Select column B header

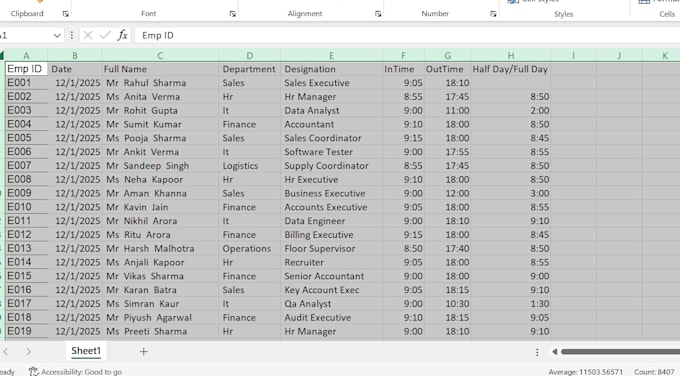[x=75, y=56]
